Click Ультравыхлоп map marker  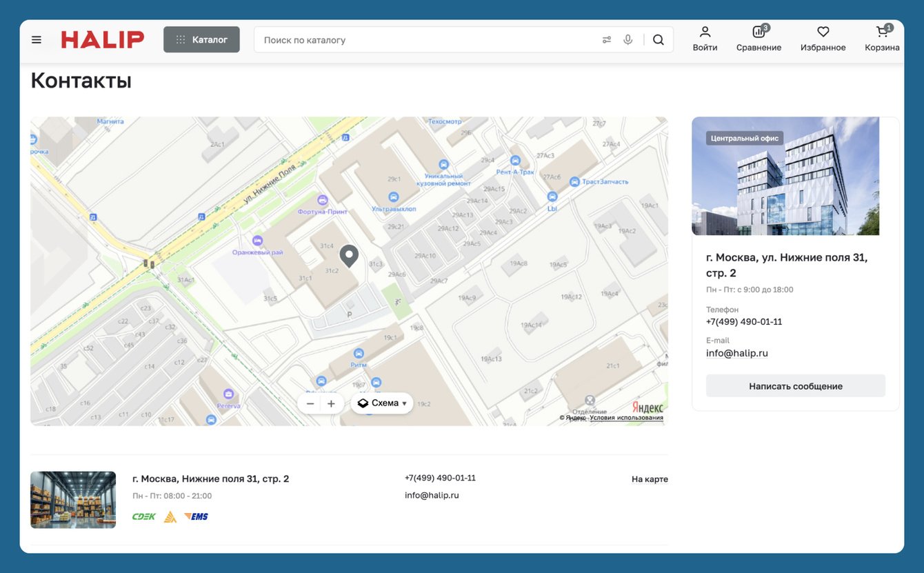[x=394, y=197]
